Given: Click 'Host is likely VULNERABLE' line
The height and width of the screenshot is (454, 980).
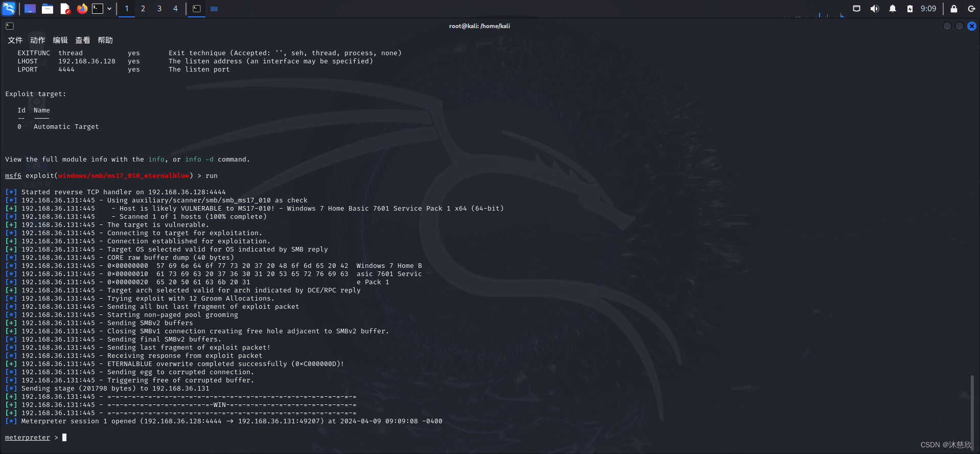Looking at the screenshot, I should click(x=254, y=209).
